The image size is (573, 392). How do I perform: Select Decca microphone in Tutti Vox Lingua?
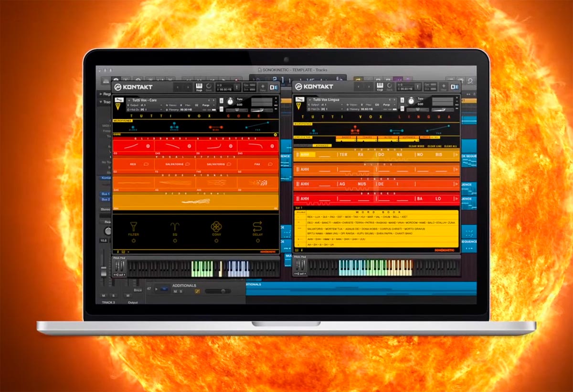pos(355,129)
